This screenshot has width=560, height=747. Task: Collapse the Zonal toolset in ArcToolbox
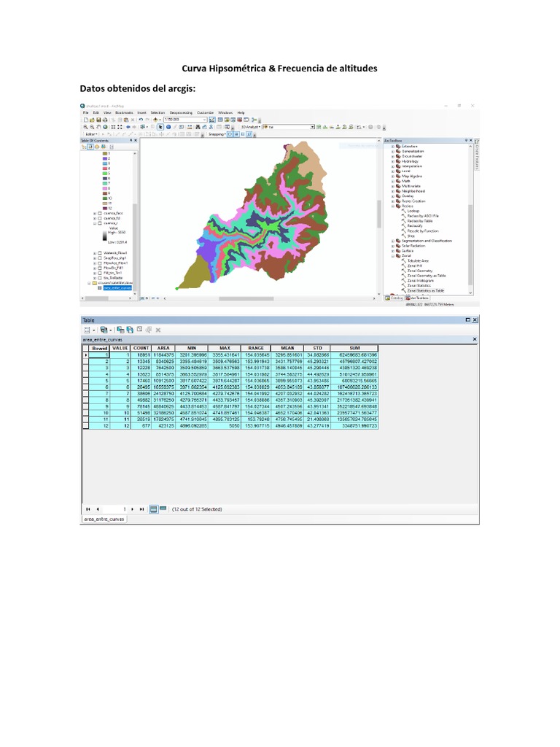[x=392, y=255]
